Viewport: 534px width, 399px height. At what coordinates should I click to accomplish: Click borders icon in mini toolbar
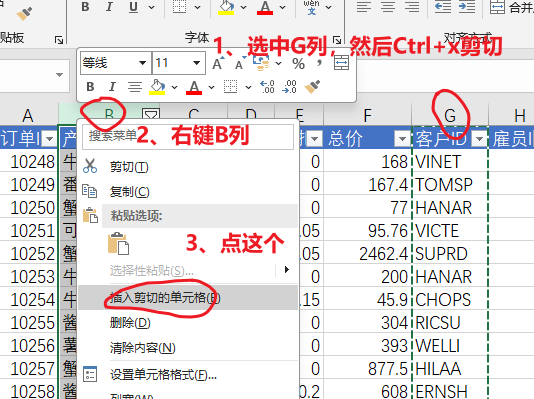(231, 87)
